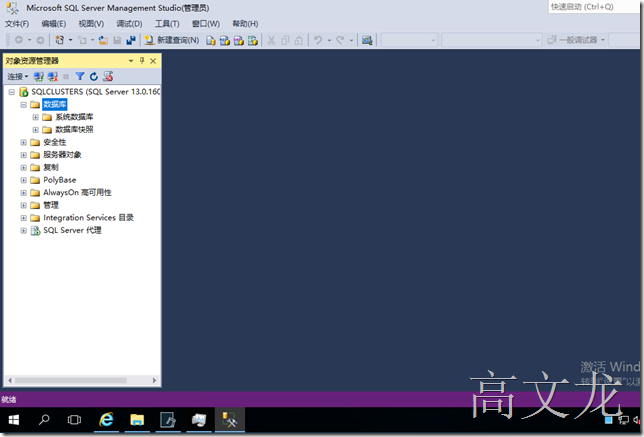The image size is (644, 437).
Task: Open an Analysis Services DMX query icon
Action: click(239, 40)
